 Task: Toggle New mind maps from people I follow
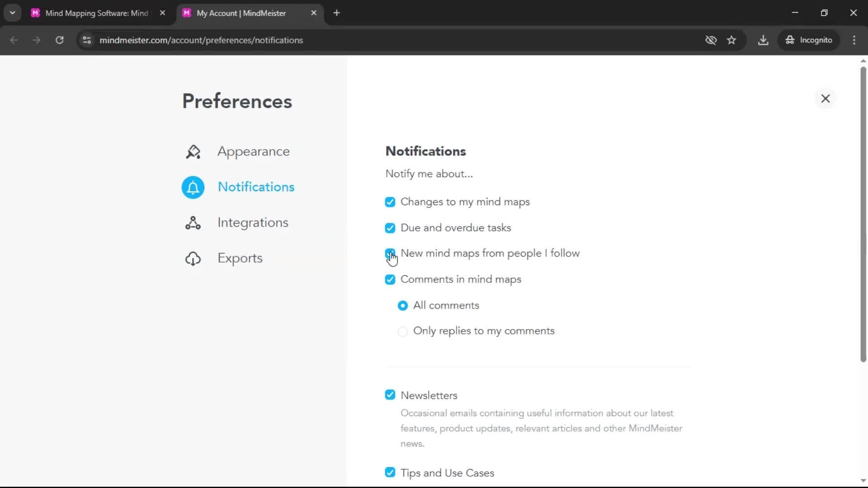click(x=390, y=253)
